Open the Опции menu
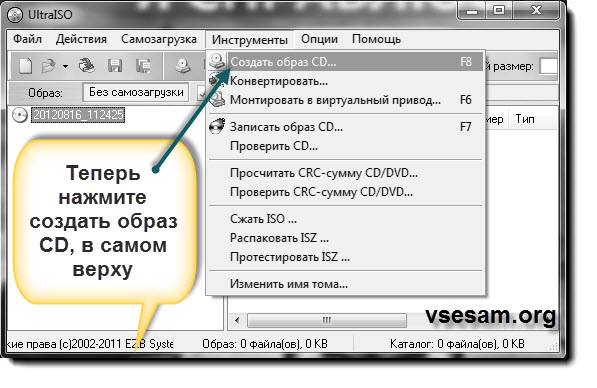The height and width of the screenshot is (388, 597). [x=319, y=39]
